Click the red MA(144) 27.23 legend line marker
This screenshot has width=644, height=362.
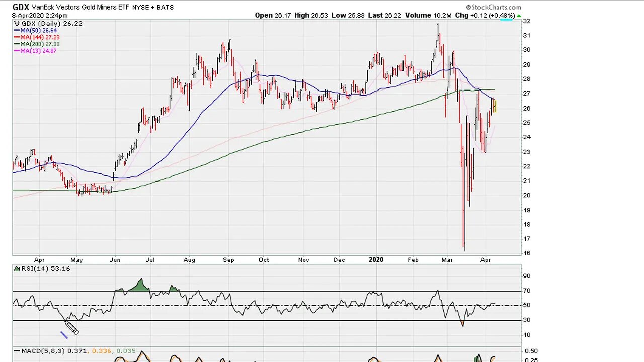[x=17, y=37]
